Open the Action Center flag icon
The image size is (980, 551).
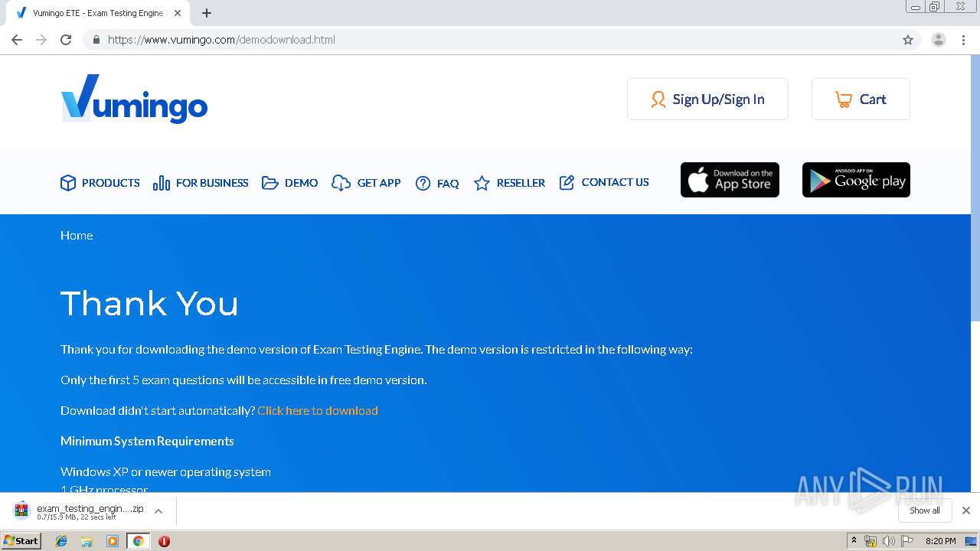pos(907,541)
